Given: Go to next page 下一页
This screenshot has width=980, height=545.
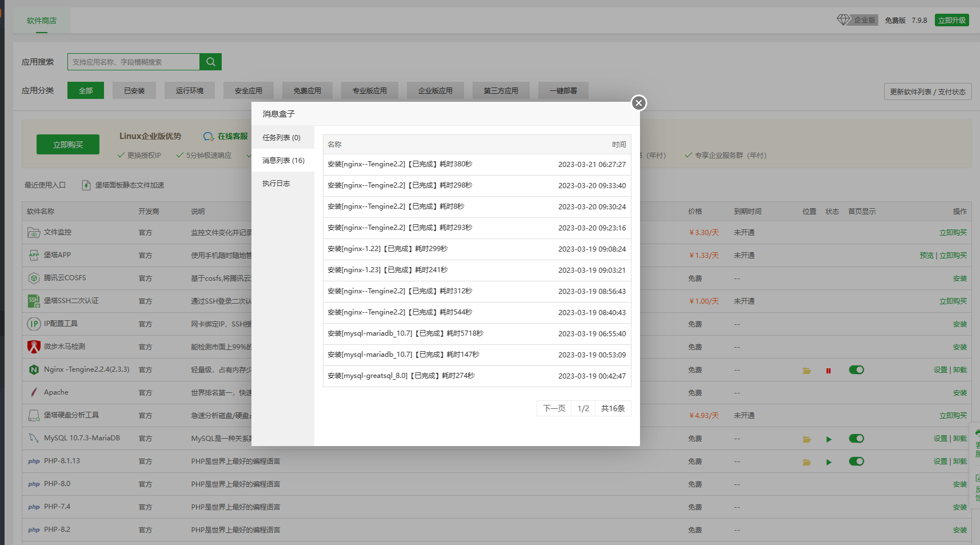Looking at the screenshot, I should 554,408.
